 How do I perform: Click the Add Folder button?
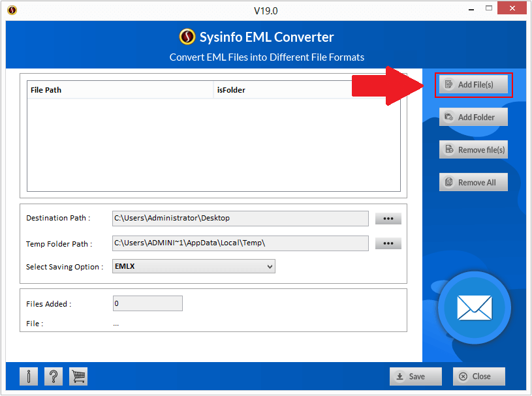tap(473, 117)
